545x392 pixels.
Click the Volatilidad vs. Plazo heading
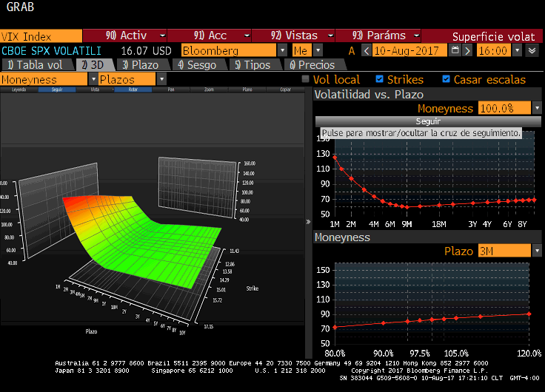pyautogui.click(x=369, y=95)
